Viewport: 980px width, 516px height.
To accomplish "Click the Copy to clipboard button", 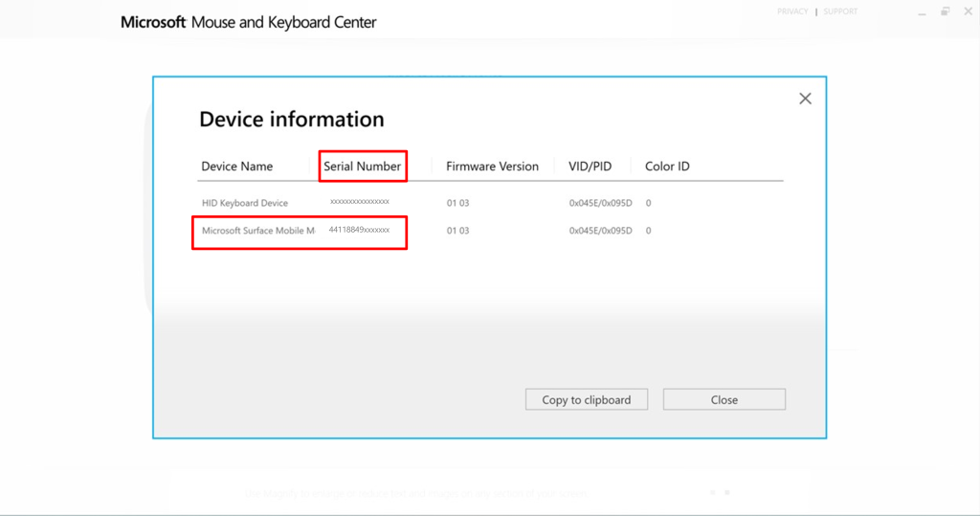I will tap(587, 399).
